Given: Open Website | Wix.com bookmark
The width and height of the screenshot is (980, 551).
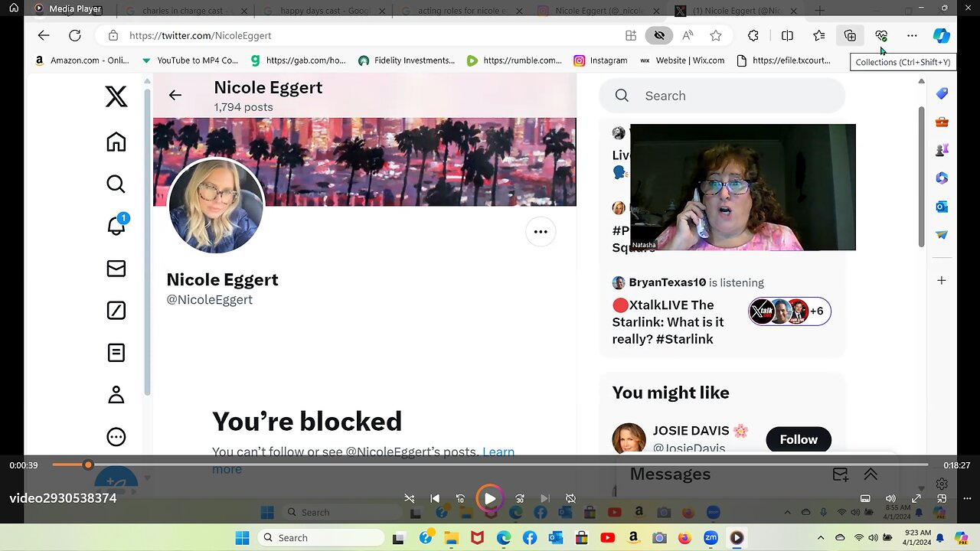Looking at the screenshot, I should coord(681,60).
